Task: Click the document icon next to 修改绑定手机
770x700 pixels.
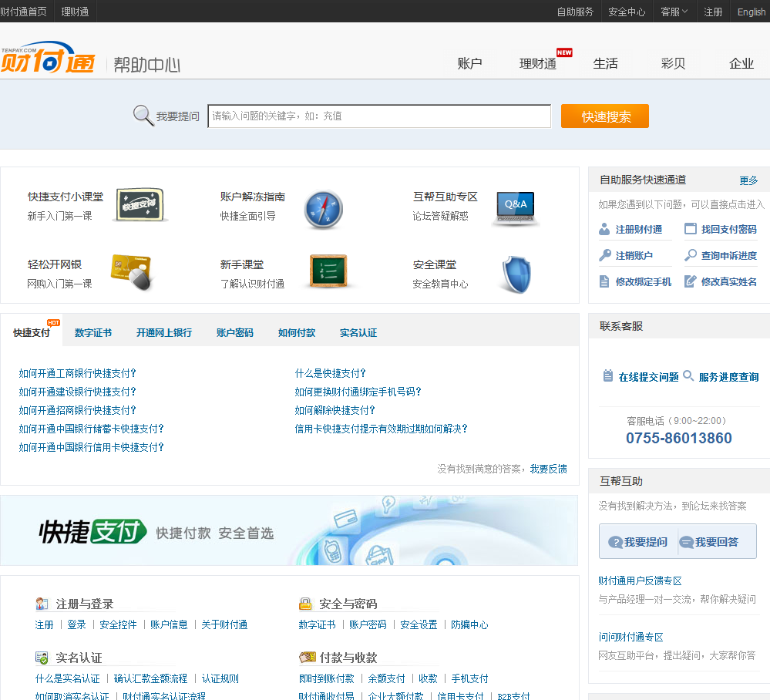Action: (x=604, y=281)
